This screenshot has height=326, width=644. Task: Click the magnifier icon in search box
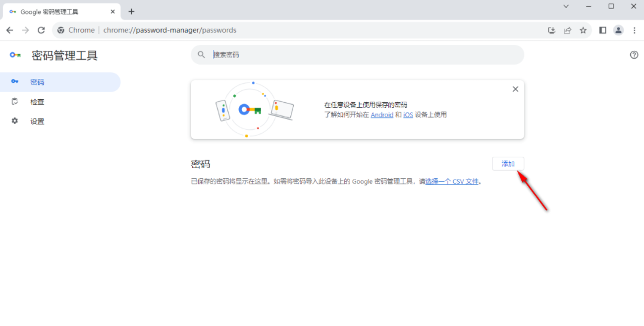(201, 54)
